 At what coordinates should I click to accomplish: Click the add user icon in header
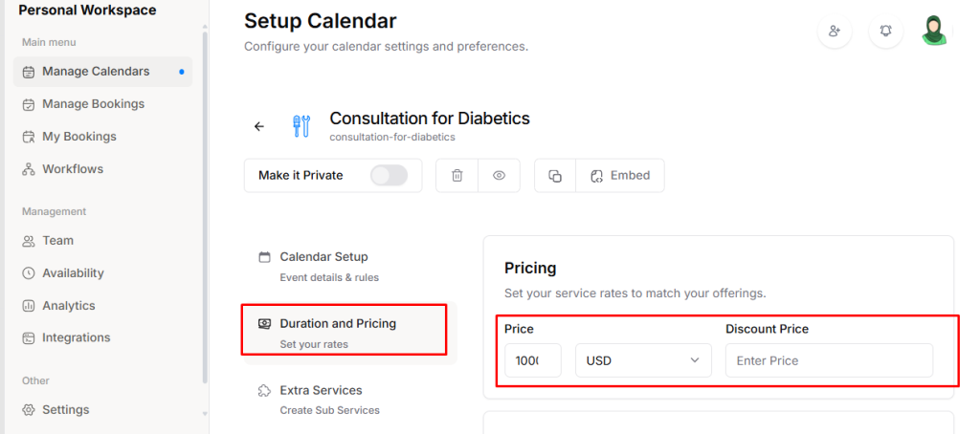click(835, 32)
